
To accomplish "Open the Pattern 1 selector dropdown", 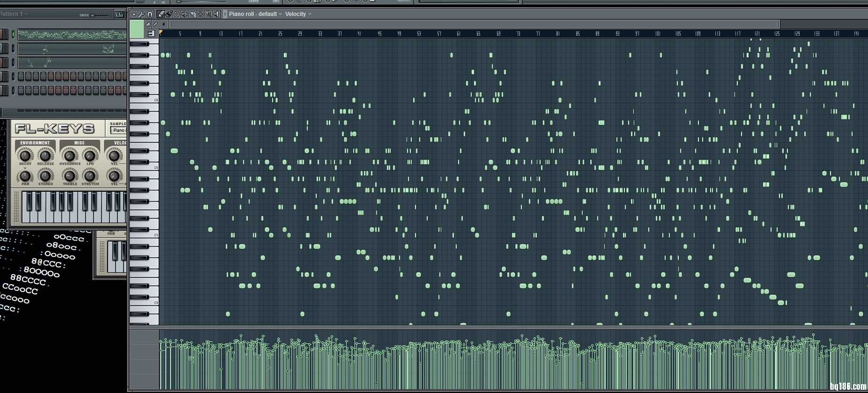I will click(13, 14).
